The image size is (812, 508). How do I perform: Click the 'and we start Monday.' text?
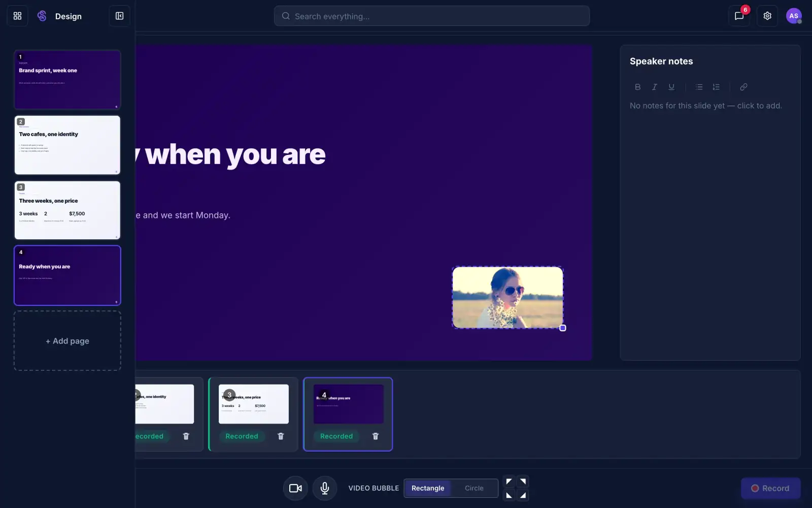(186, 215)
